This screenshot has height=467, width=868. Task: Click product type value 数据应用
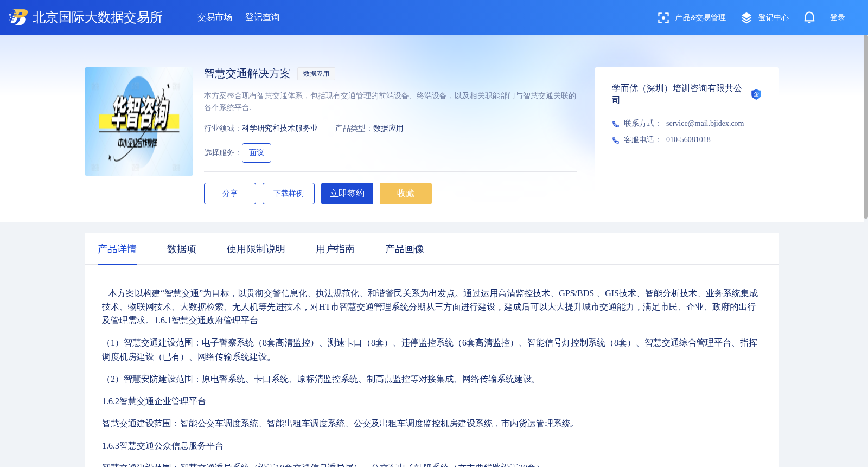point(388,129)
